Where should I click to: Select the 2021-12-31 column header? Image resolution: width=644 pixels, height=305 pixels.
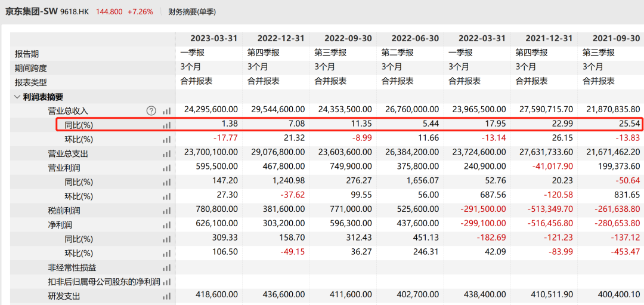pos(549,38)
